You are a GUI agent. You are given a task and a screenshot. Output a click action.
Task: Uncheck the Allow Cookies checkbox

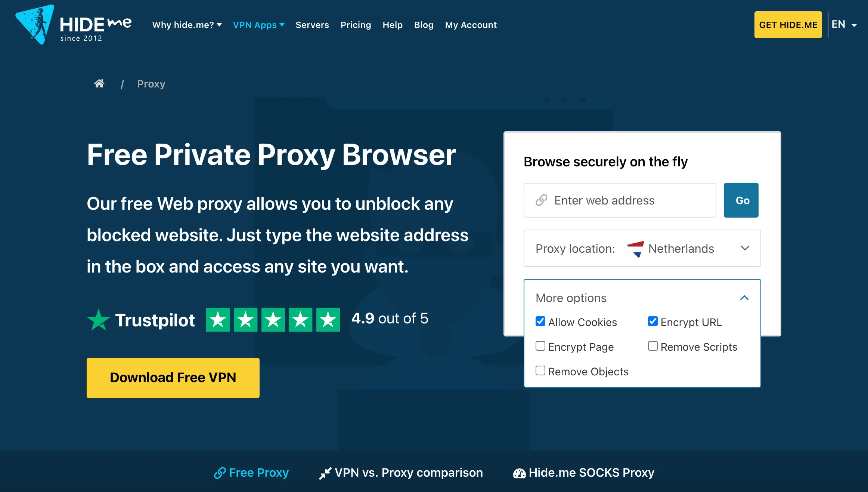click(x=540, y=322)
